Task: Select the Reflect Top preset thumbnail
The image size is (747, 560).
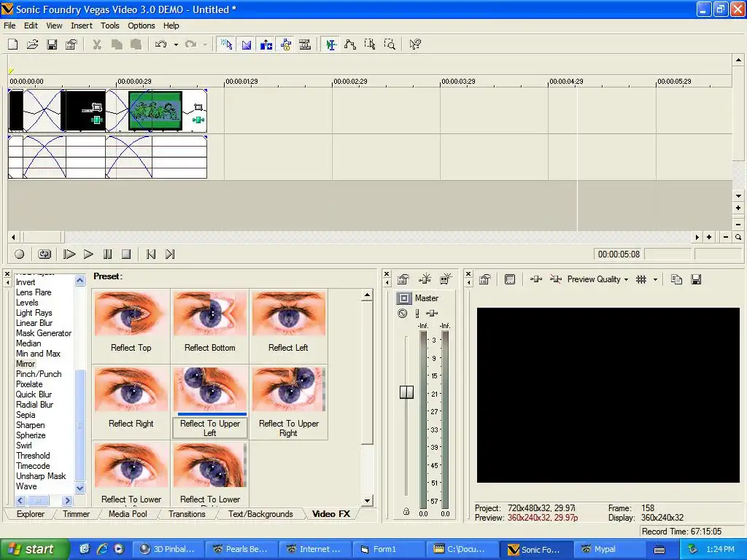Action: (x=131, y=314)
